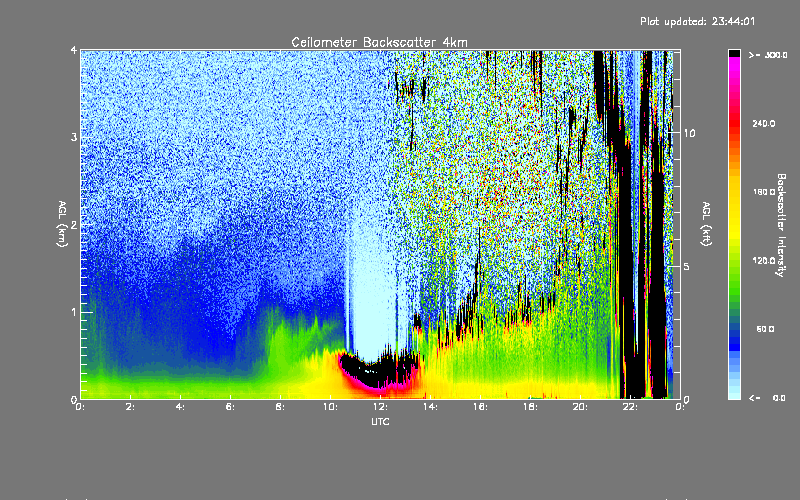The height and width of the screenshot is (500, 800).
Task: Click the '0' tick on the kft axis
Action: click(x=686, y=399)
